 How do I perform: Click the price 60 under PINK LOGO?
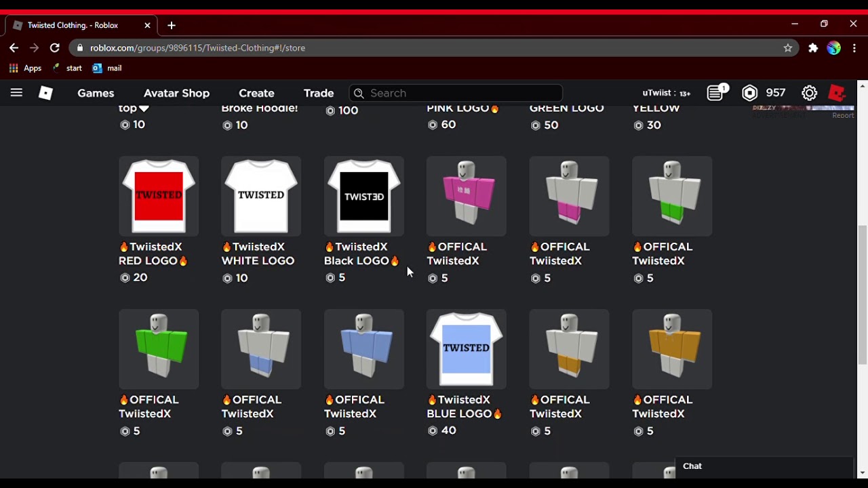(x=448, y=125)
